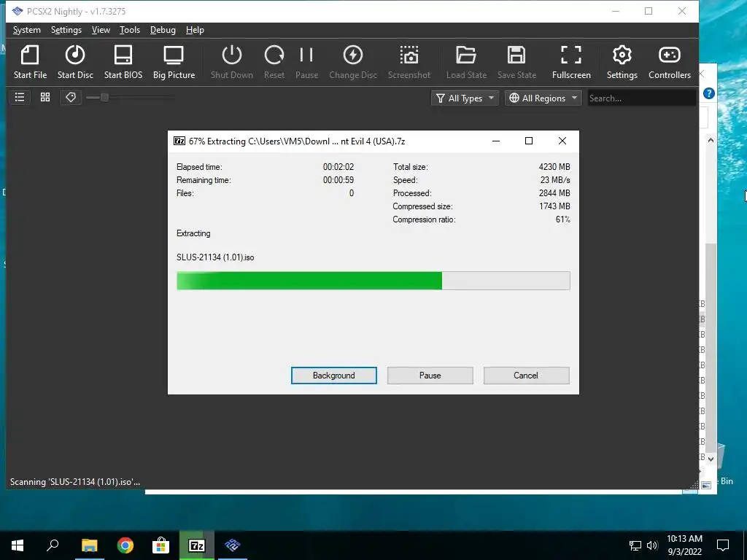Click the green extraction progress bar
This screenshot has height=560, width=747.
[x=373, y=281]
